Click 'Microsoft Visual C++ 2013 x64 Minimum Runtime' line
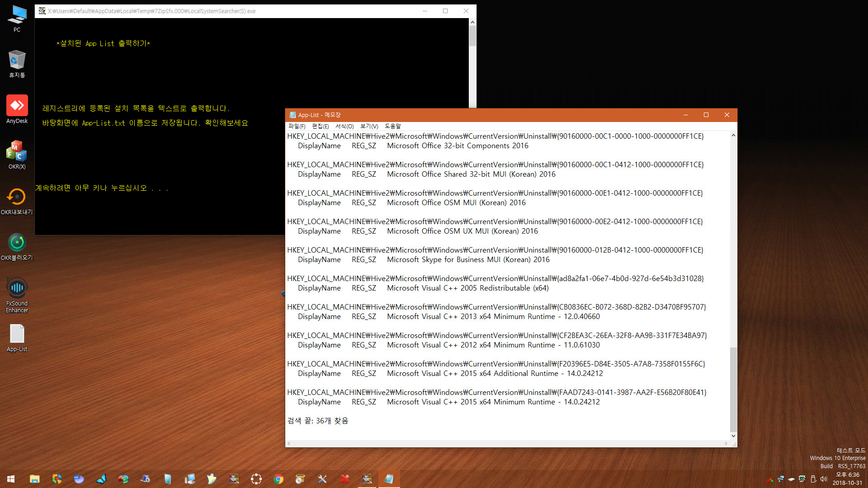Image resolution: width=868 pixels, height=488 pixels. (493, 317)
